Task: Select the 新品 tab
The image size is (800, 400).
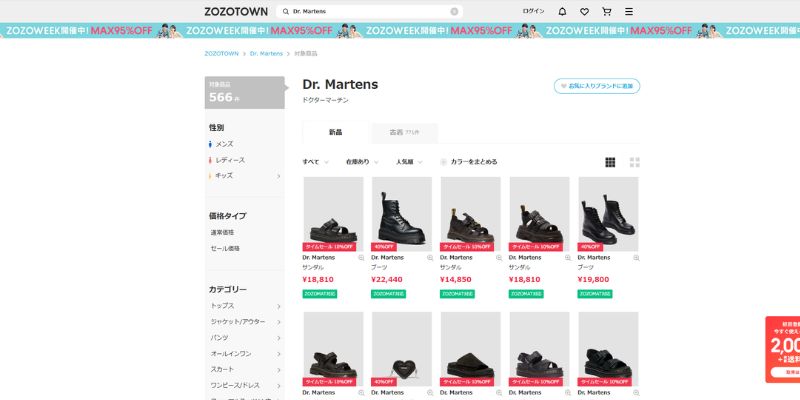Action: coord(335,132)
